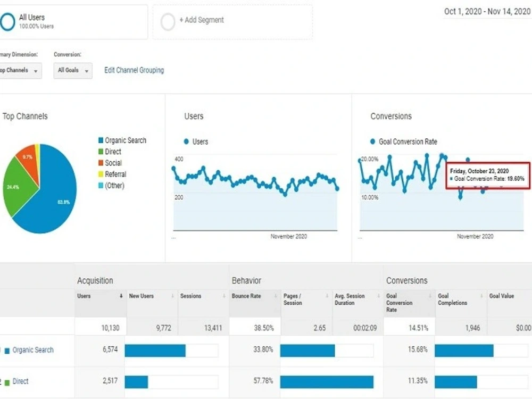Click the Direct bounce rate bar
Viewport: 532px width, 399px height.
(327, 382)
